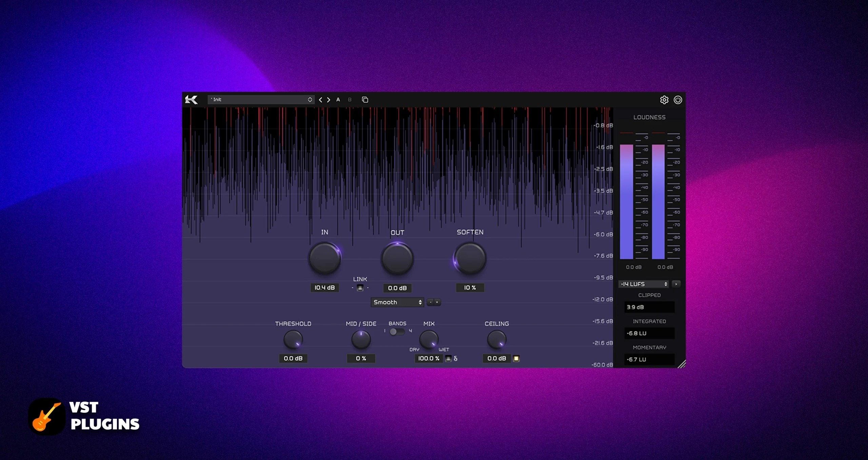
Task: Click the -0.8 dB scale label
Action: pos(604,125)
